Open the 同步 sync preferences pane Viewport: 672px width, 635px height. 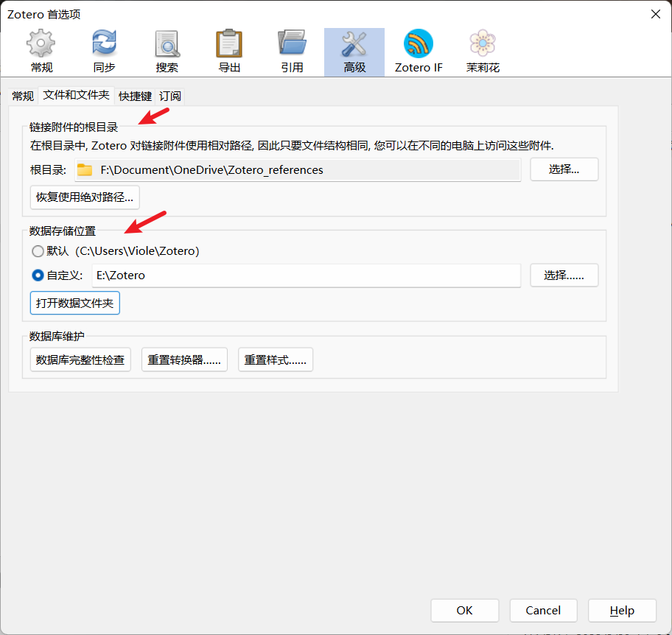[x=104, y=52]
